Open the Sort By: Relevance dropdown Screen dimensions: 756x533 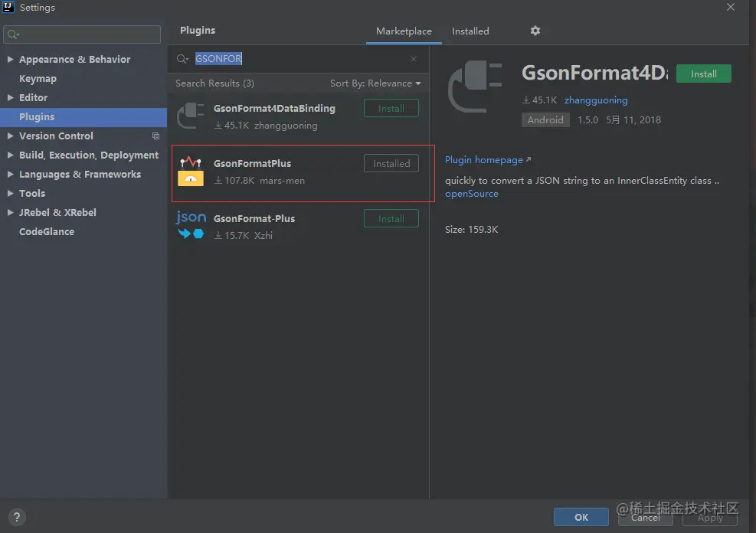click(375, 83)
